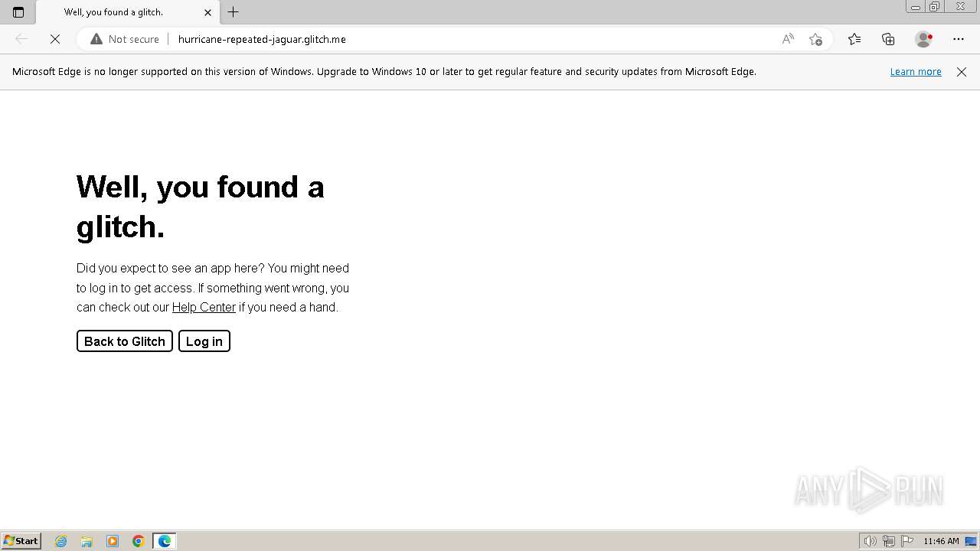Click the show desktop tray icon
Viewport: 980px width, 551px height.
point(971,541)
